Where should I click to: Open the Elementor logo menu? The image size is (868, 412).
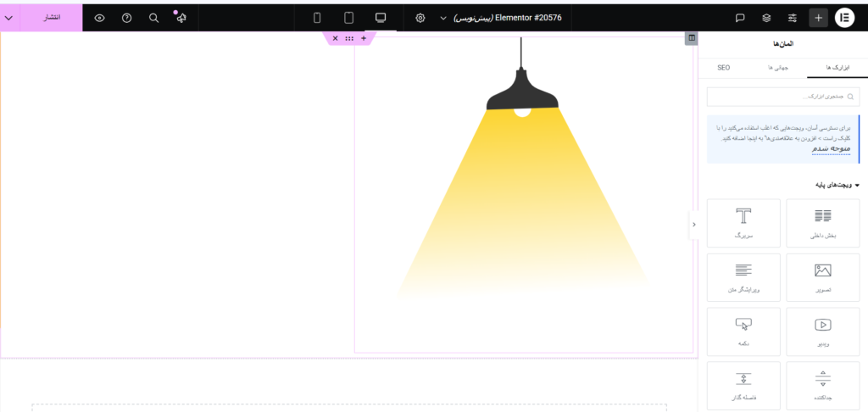click(845, 17)
